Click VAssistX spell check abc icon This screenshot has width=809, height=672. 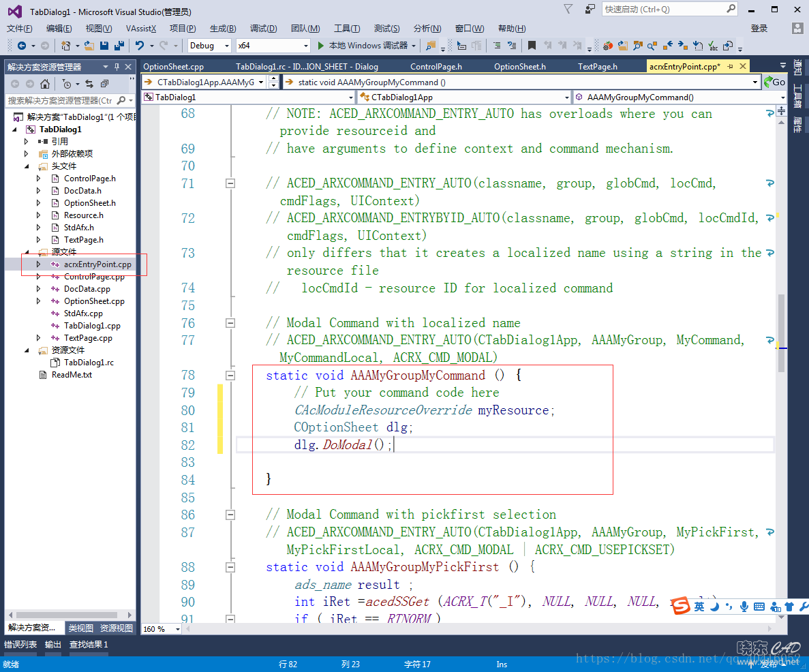tap(713, 46)
